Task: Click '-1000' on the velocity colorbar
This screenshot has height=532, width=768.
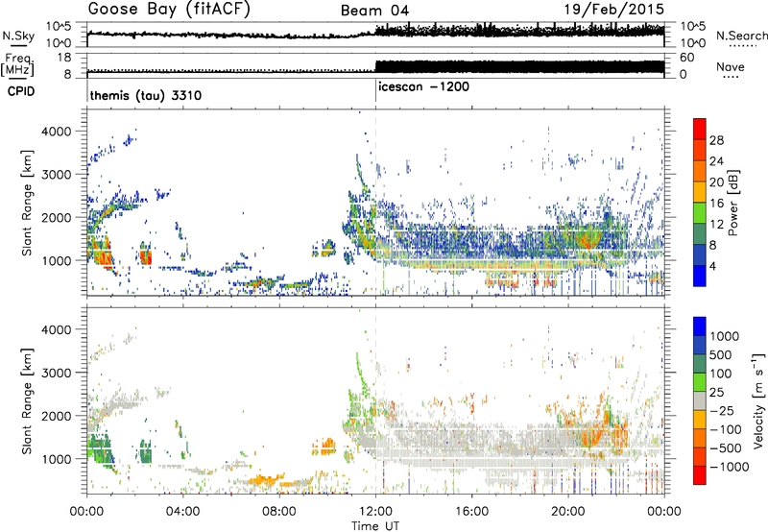Action: [730, 467]
